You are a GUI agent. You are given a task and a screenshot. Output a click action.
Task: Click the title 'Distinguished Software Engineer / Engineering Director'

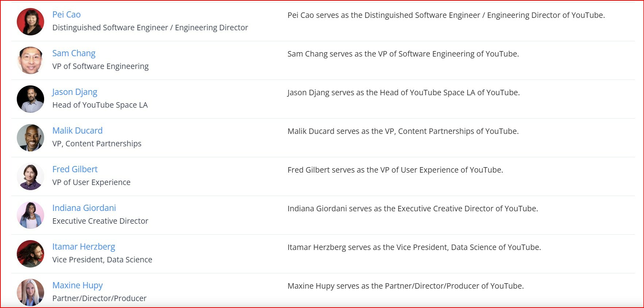click(150, 28)
